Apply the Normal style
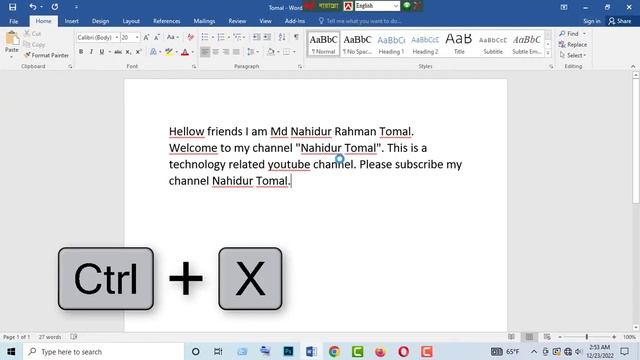 323,44
